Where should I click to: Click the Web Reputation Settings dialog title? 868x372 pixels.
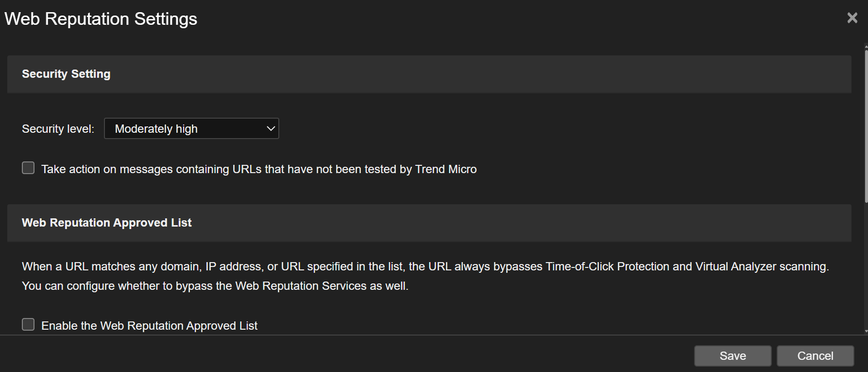[101, 19]
